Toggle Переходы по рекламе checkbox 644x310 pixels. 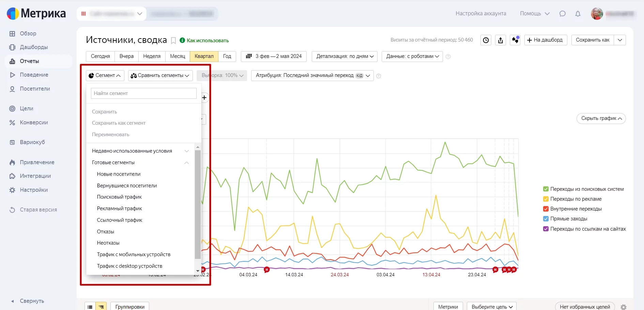546,199
